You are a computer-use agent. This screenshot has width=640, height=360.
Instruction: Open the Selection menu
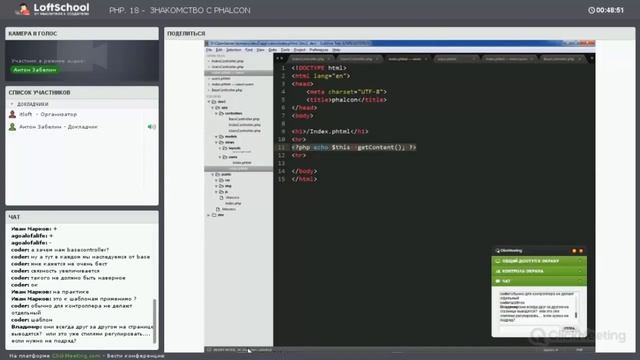(234, 50)
